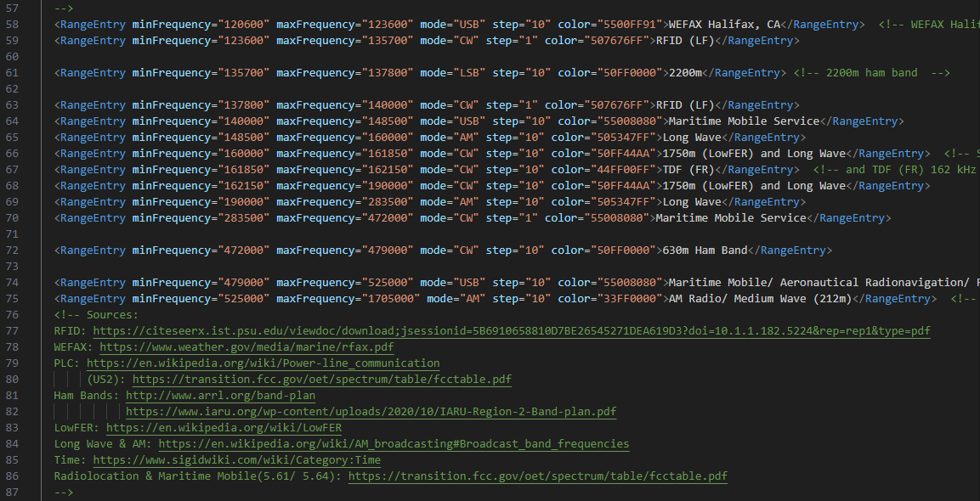The image size is (980, 501).
Task: Open the weather.gov rfax.pdf link
Action: click(246, 346)
